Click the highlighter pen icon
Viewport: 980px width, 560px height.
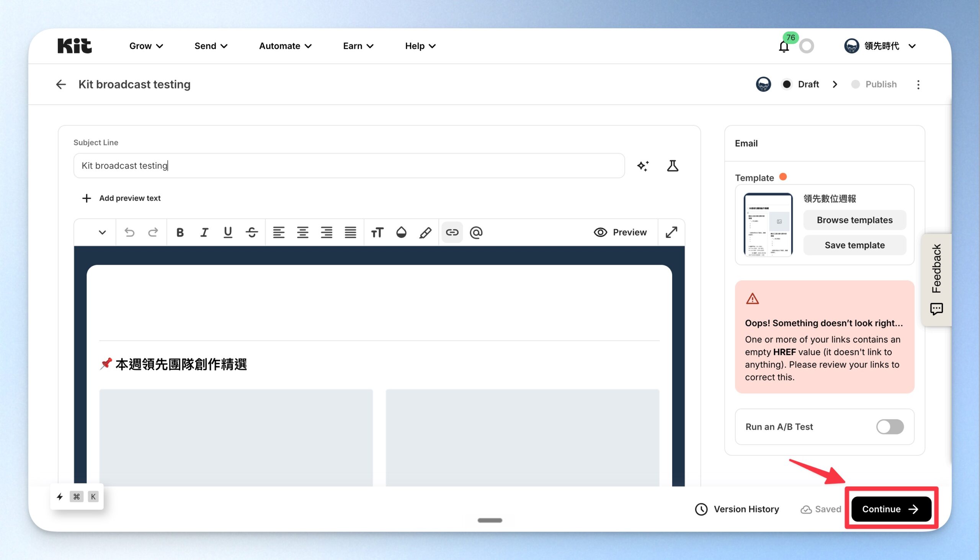tap(425, 232)
